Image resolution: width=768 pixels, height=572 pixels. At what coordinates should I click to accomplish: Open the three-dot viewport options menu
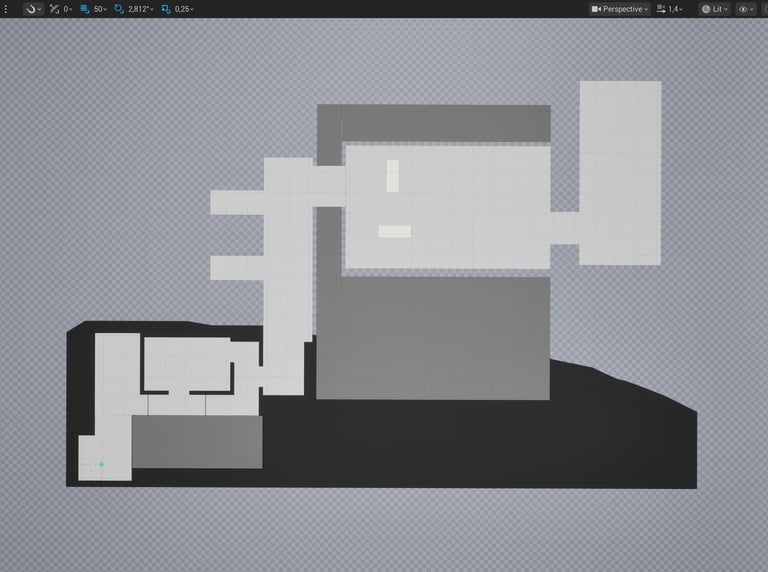(6, 9)
